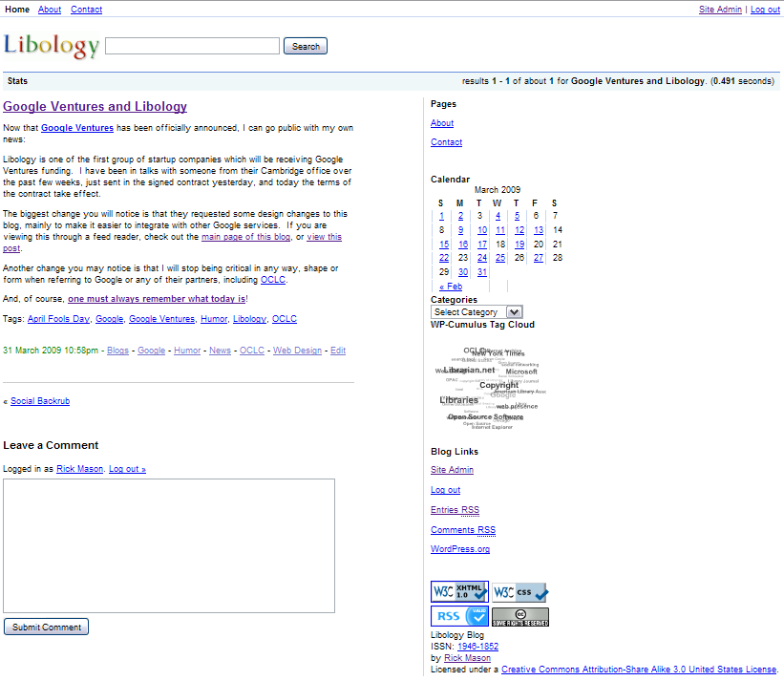Screen dimensions: 784x681
Task: Open the W3C CSS validation badge
Action: coord(520,592)
